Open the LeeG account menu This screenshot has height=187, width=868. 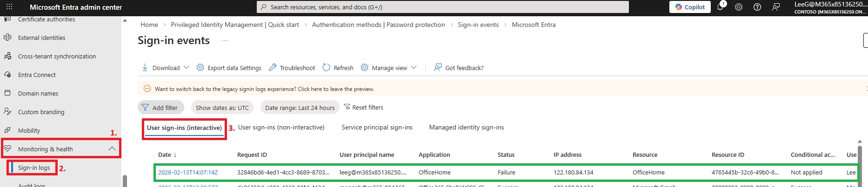coord(830,7)
